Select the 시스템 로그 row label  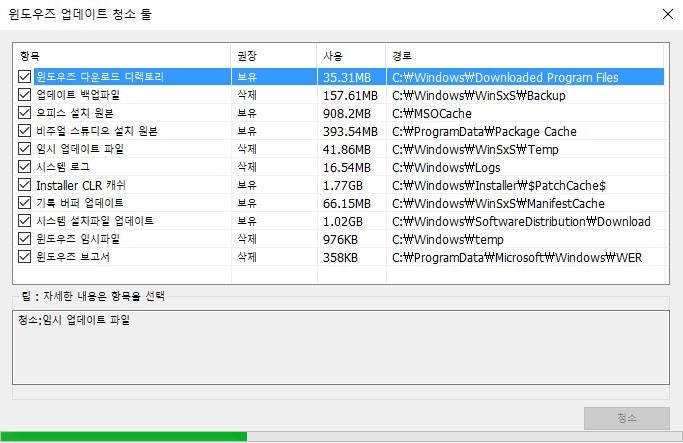(x=63, y=167)
